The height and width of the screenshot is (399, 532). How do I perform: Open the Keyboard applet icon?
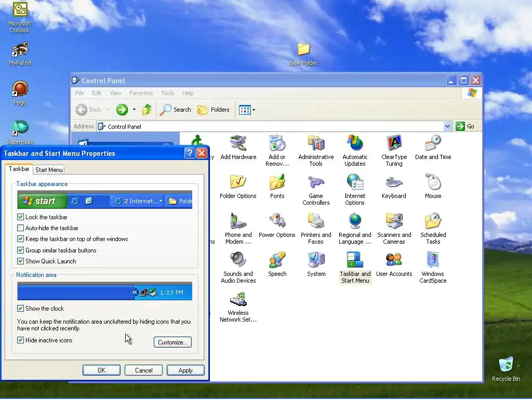(x=394, y=187)
